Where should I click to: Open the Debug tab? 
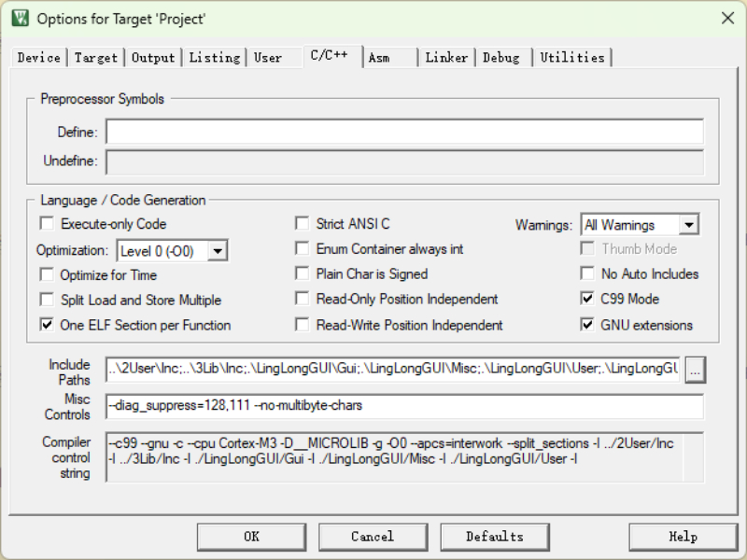[501, 58]
